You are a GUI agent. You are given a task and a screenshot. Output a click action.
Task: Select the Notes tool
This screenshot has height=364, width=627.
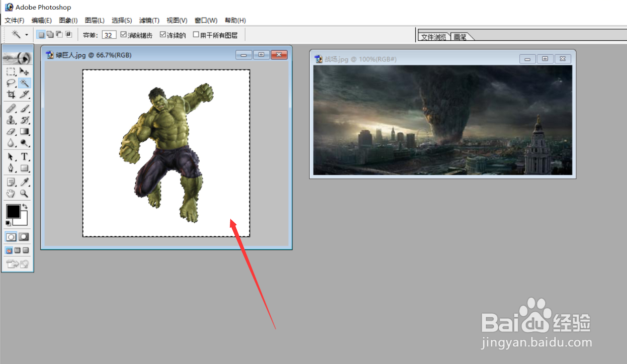point(11,182)
